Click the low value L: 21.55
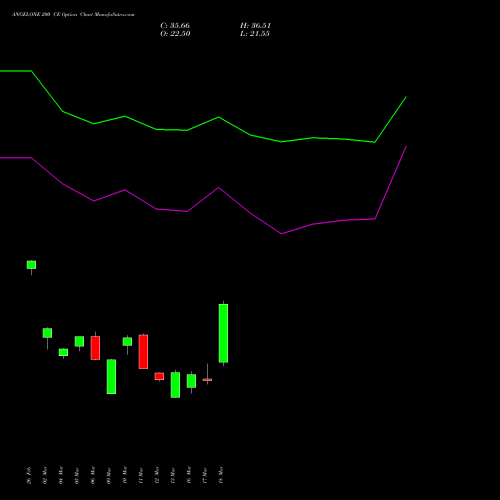Screen dimensions: 500x500 (x=255, y=34)
